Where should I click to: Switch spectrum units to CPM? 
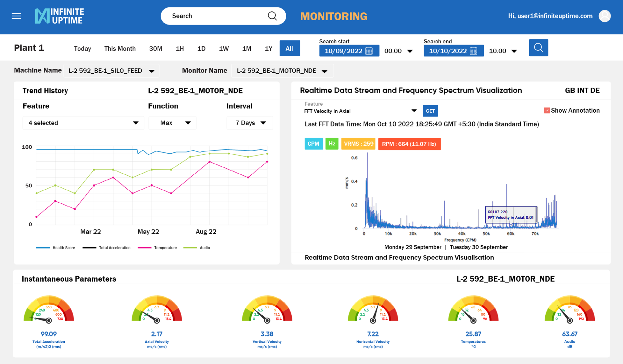(x=314, y=144)
